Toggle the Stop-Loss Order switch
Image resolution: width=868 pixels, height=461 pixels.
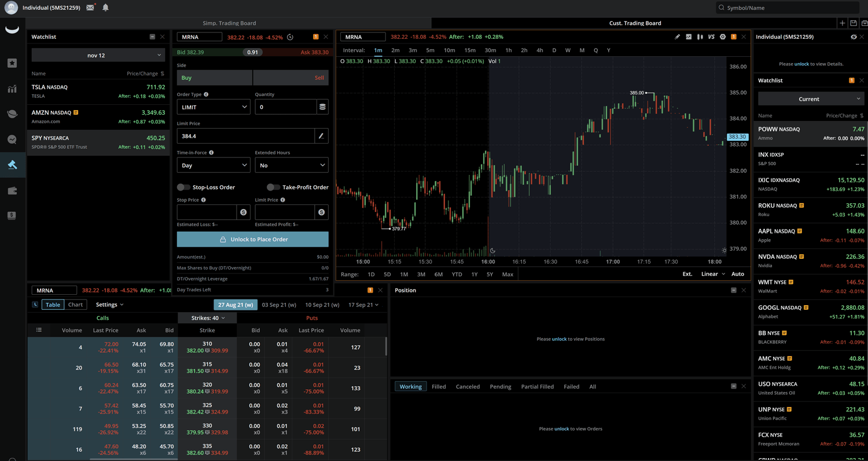pos(183,187)
